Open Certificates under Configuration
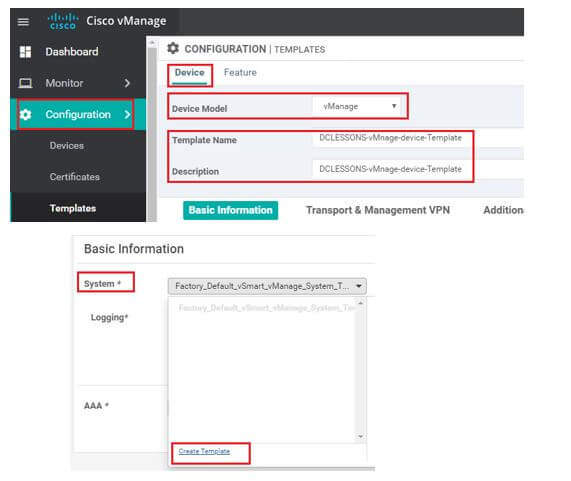The image size is (571, 481). point(75,177)
